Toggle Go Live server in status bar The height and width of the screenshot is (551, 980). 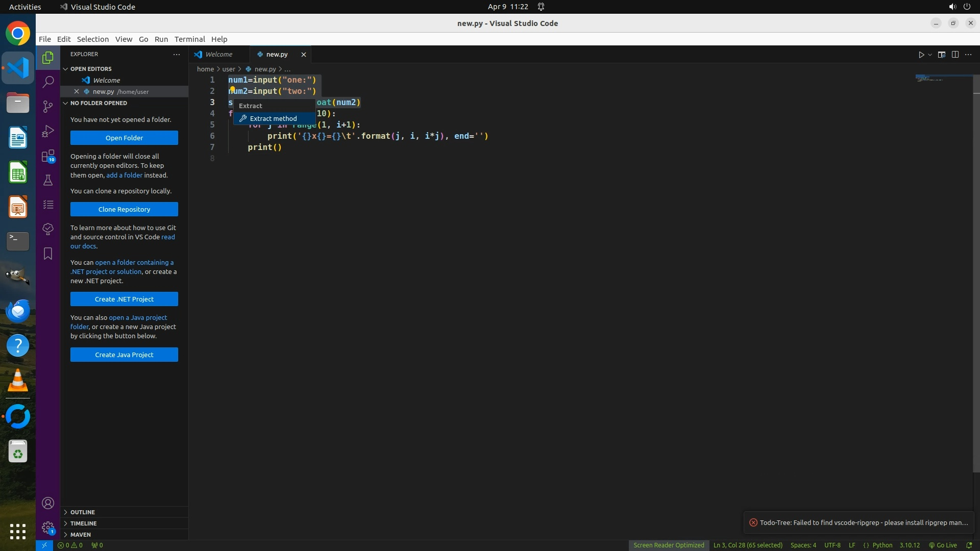click(x=943, y=545)
